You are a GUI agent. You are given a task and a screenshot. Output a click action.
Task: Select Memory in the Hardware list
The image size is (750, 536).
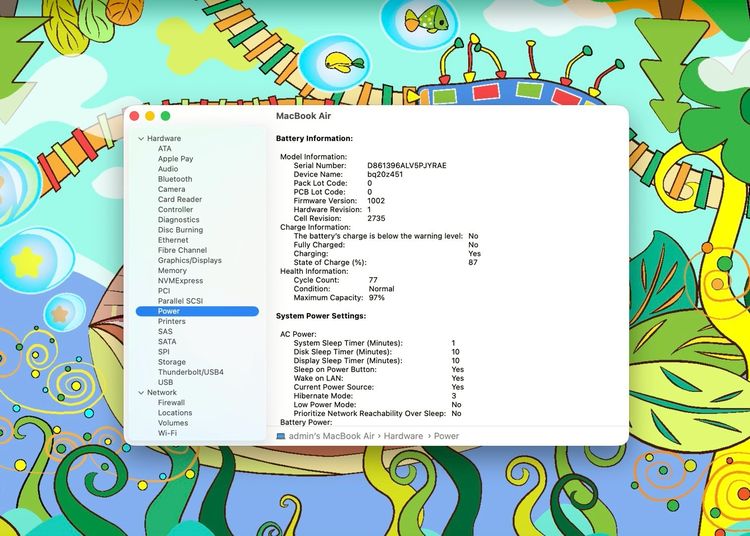(172, 271)
